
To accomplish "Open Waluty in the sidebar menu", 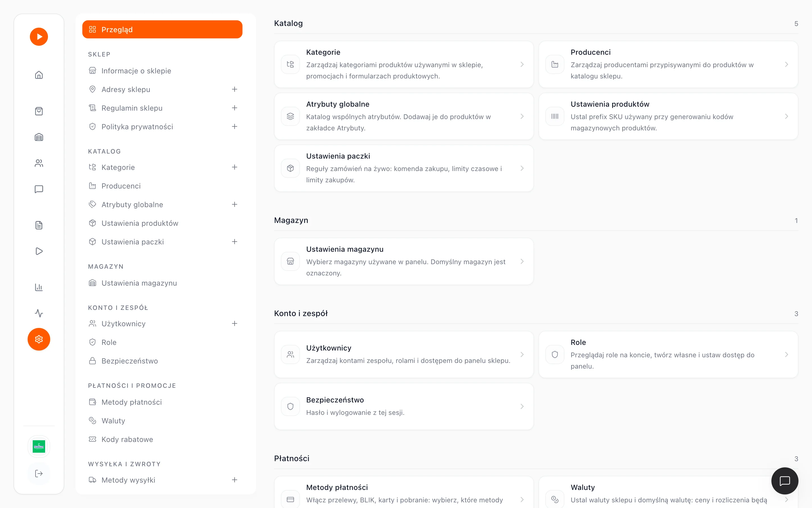I will click(x=162, y=421).
